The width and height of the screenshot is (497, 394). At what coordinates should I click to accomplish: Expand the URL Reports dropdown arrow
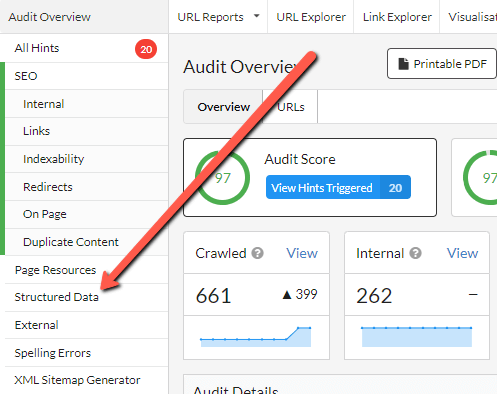pos(256,16)
